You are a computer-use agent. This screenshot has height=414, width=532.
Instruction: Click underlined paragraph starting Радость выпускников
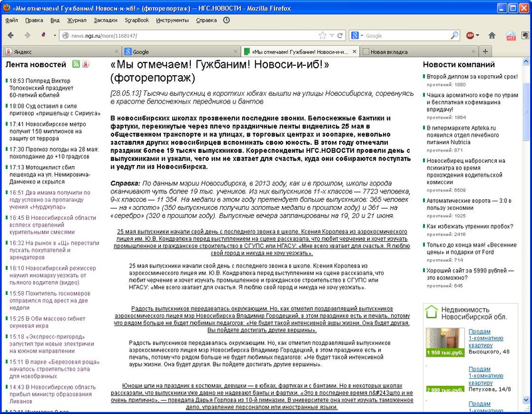coord(262,320)
